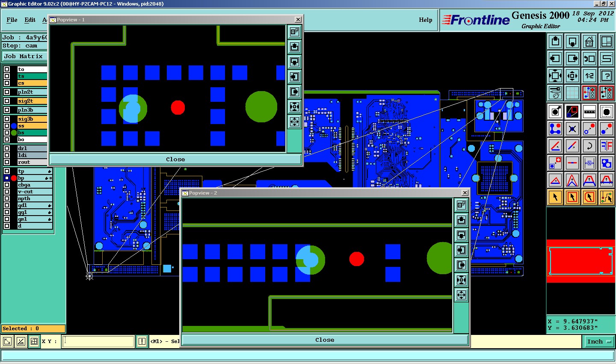Select the curved arrow rotate tool

(589, 146)
